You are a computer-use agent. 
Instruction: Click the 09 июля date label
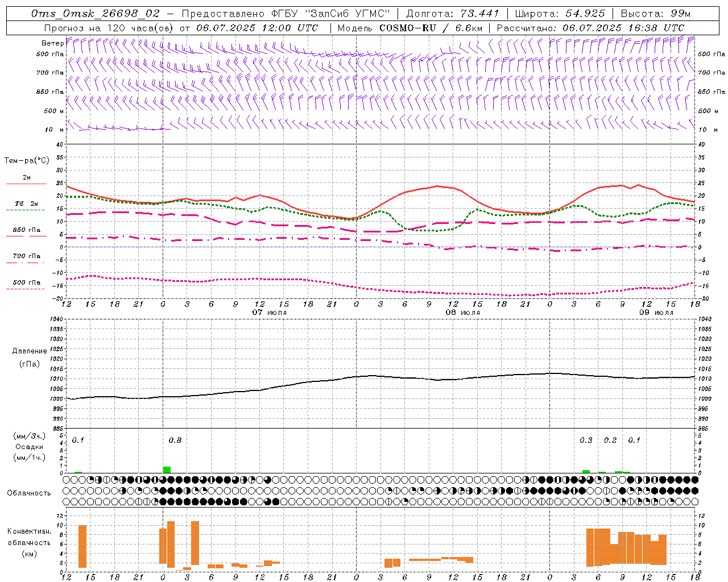coord(656,313)
